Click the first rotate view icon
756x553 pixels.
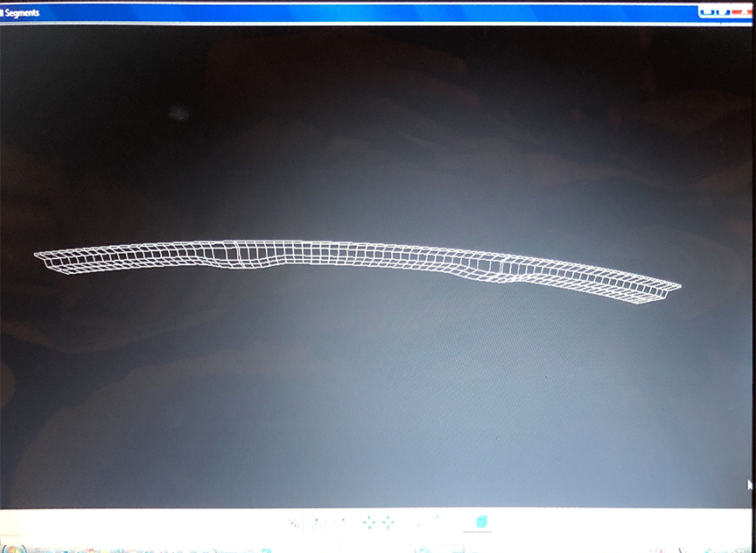pyautogui.click(x=318, y=523)
